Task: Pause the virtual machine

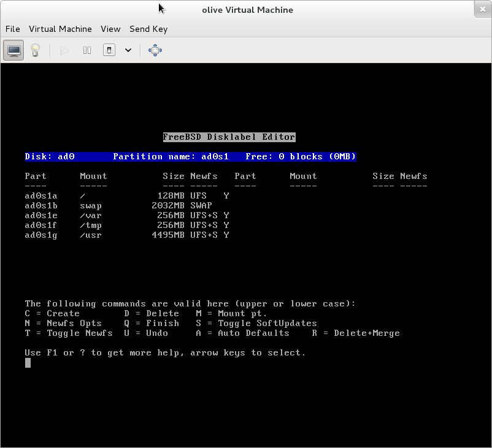Action: tap(87, 50)
